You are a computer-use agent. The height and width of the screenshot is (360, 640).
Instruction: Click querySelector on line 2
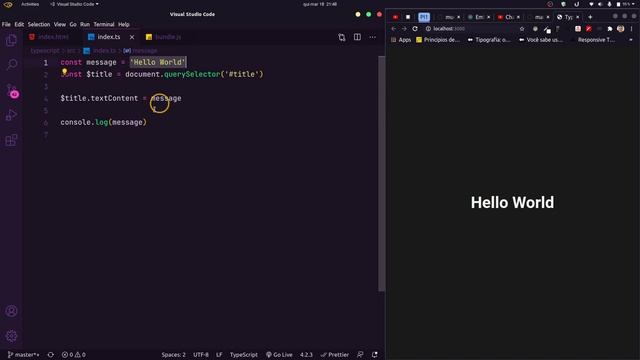pos(192,74)
